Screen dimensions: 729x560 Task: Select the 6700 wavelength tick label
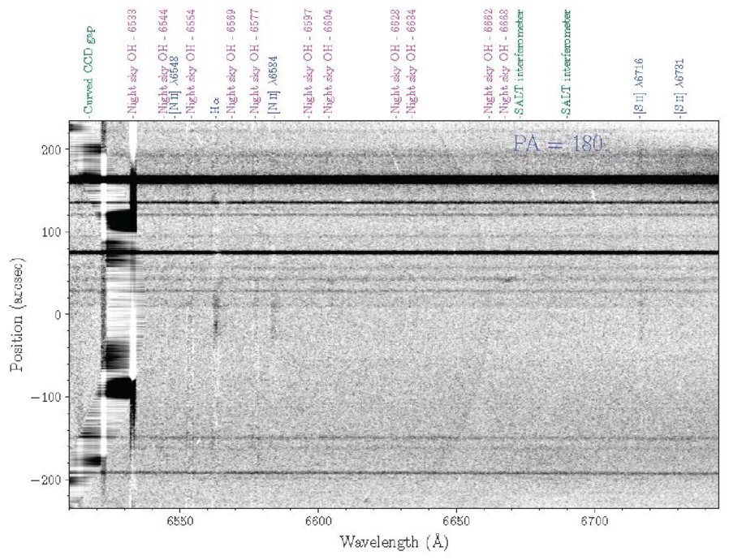pyautogui.click(x=594, y=521)
